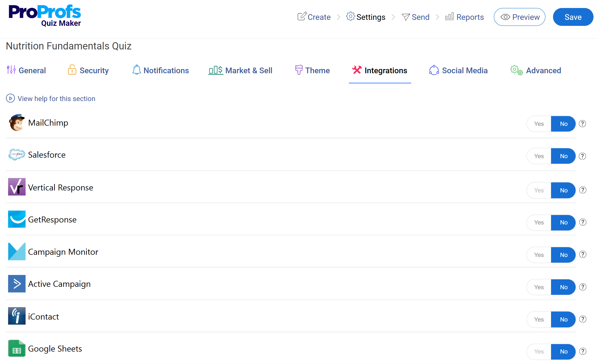Enable MailChimp by selecting Yes
Image resolution: width=596 pixels, height=364 pixels.
[x=539, y=124]
